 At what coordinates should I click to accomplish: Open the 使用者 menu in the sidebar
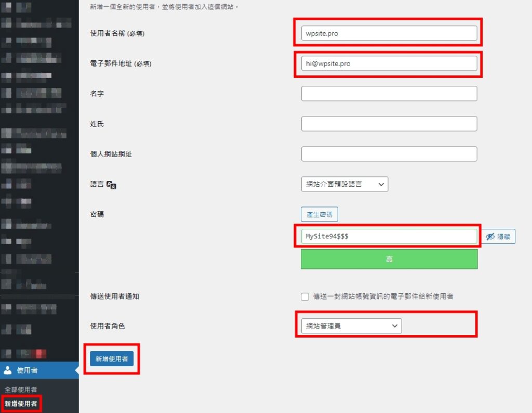(27, 370)
